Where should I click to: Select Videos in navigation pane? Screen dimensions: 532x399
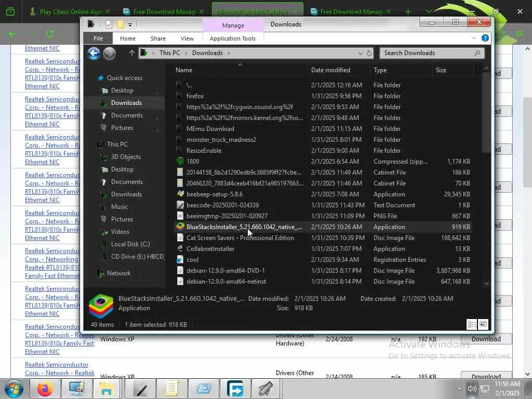coord(120,232)
